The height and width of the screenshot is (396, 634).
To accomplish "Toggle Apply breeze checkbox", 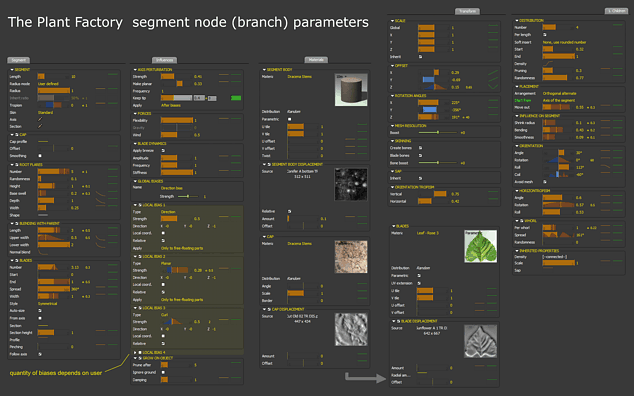I will (163, 150).
